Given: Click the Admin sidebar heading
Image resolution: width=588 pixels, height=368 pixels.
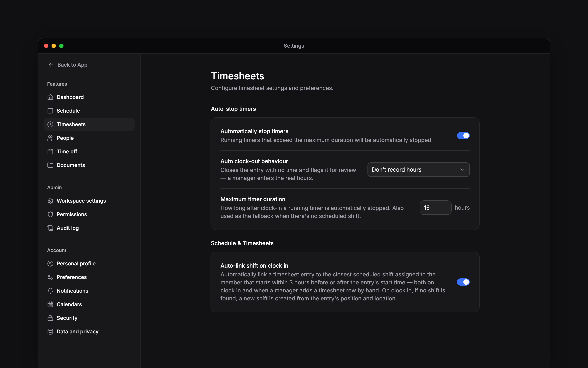Looking at the screenshot, I should (55, 187).
